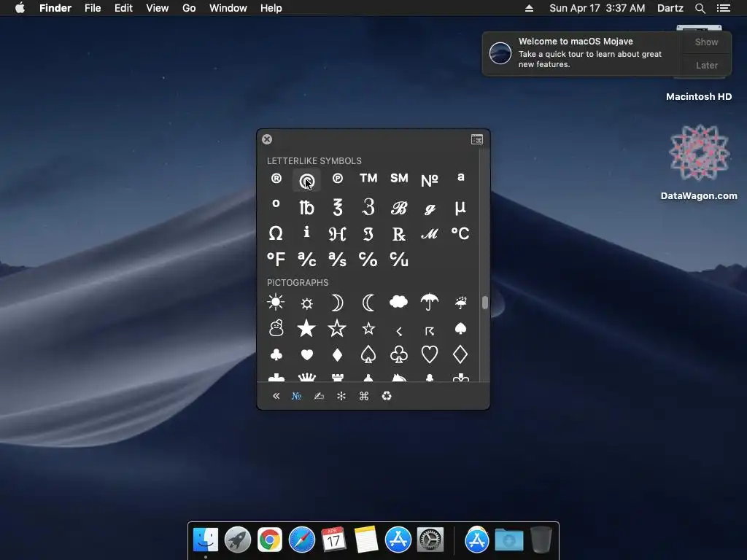Close the character picker popup
Screen dimensions: 747x560
click(x=267, y=139)
